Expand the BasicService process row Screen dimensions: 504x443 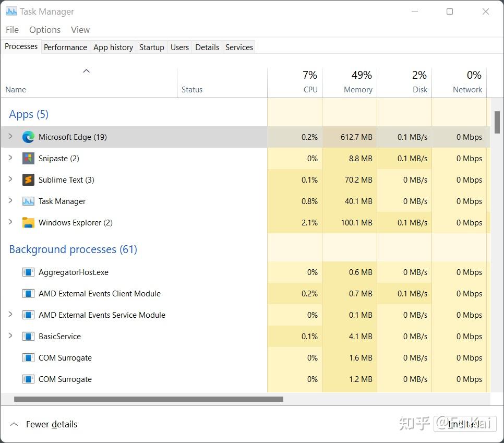(x=10, y=336)
